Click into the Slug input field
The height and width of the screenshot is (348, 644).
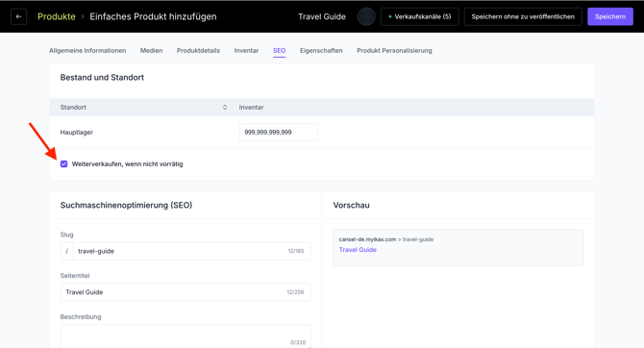[x=192, y=251]
